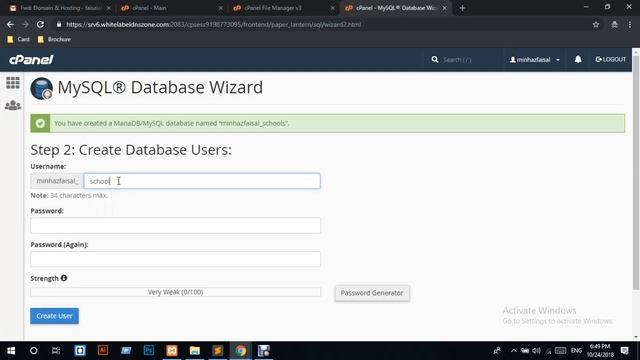
Task: Open the volume control in system tray
Action: [536, 351]
